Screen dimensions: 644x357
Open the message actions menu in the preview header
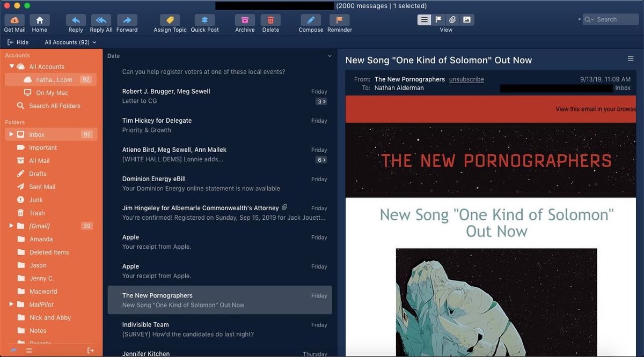pyautogui.click(x=630, y=59)
